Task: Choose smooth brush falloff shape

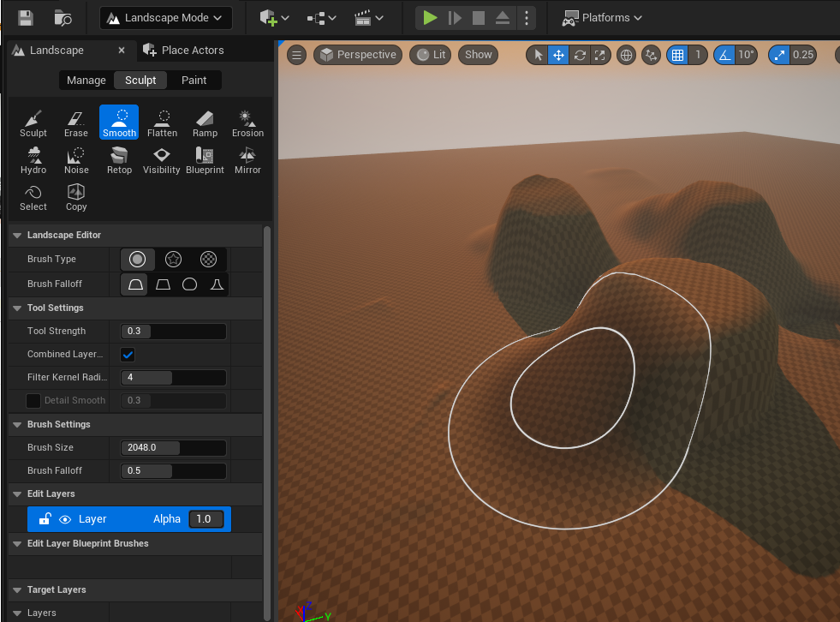Action: (x=135, y=284)
